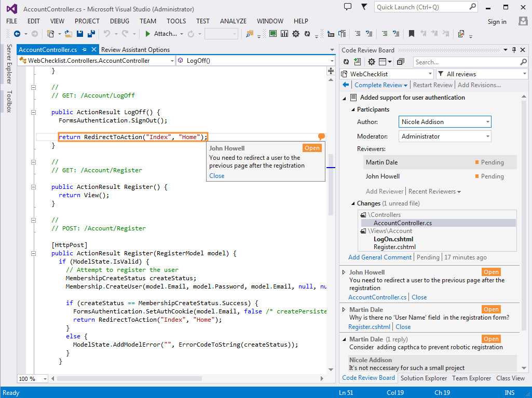Open review settings gear in main toolbar
This screenshot has height=398, width=532.
coord(296,34)
